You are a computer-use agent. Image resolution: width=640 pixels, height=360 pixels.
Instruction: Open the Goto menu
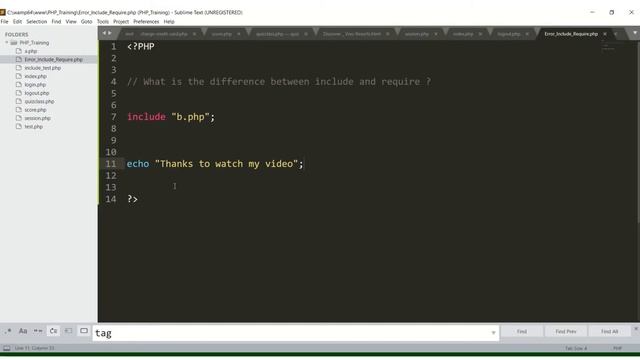pyautogui.click(x=87, y=22)
